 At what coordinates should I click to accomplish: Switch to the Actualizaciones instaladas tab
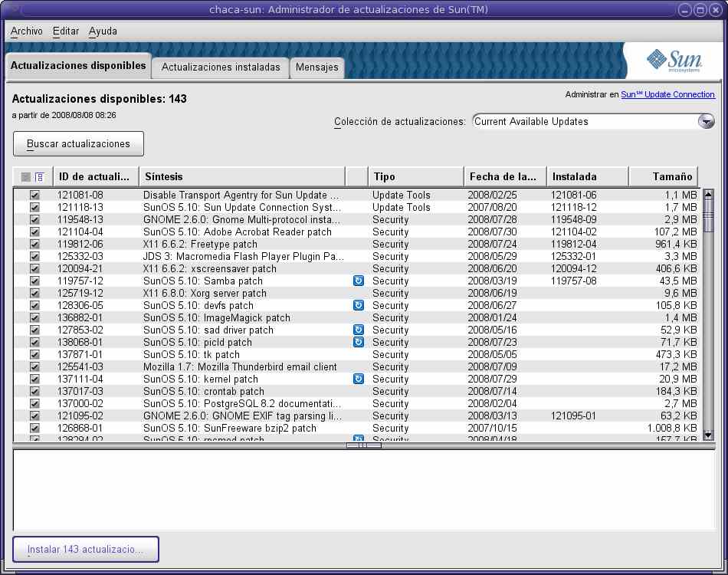click(x=221, y=67)
